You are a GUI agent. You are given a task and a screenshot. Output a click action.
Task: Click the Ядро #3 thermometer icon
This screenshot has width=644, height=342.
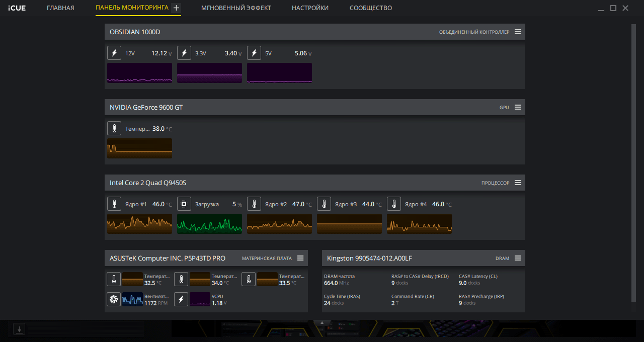[x=324, y=204]
